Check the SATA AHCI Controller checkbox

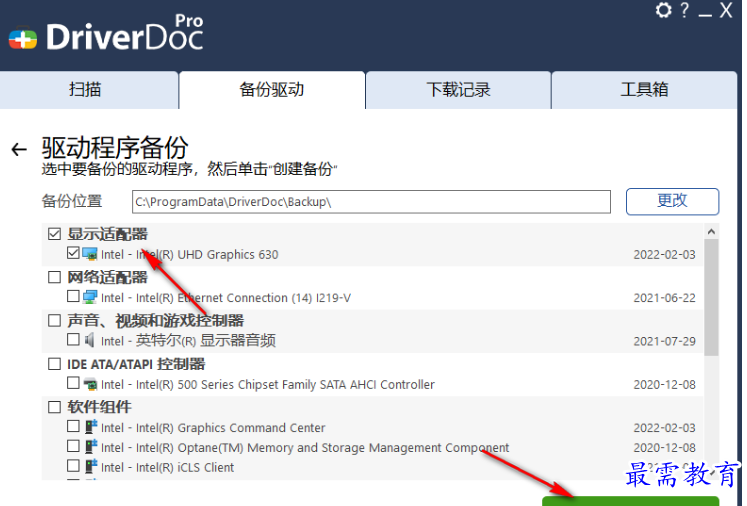point(73,383)
